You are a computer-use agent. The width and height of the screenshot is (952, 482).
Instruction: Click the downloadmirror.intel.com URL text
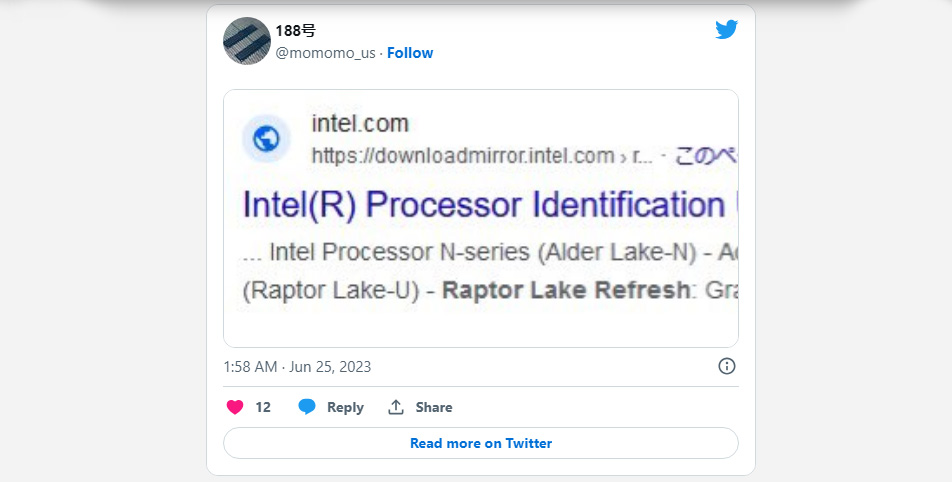[462, 156]
